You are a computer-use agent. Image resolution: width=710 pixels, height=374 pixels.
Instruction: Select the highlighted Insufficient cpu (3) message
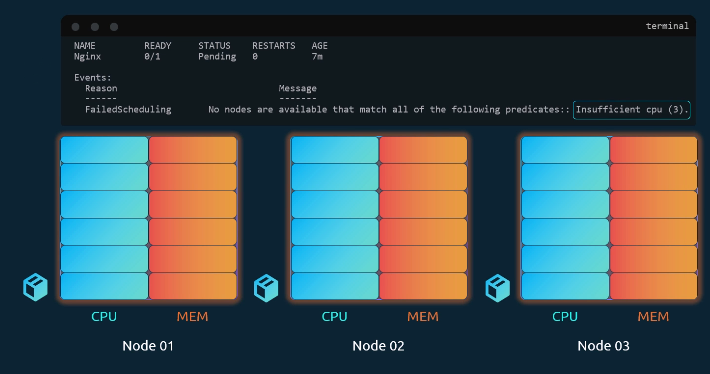point(632,110)
